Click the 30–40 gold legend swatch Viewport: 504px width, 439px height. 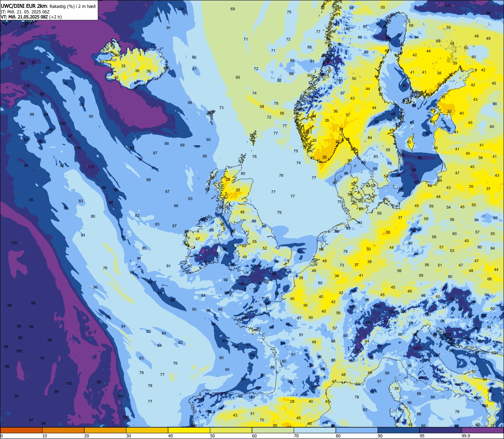(x=147, y=430)
